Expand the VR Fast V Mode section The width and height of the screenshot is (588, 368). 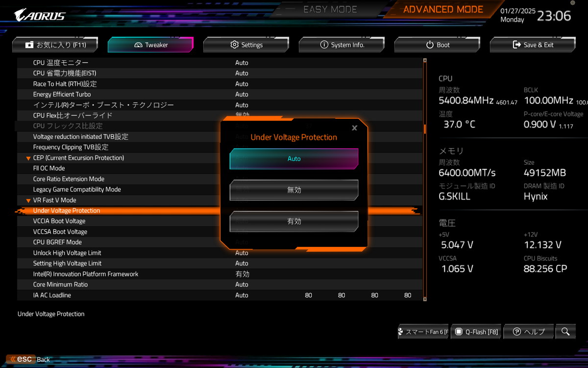point(28,200)
